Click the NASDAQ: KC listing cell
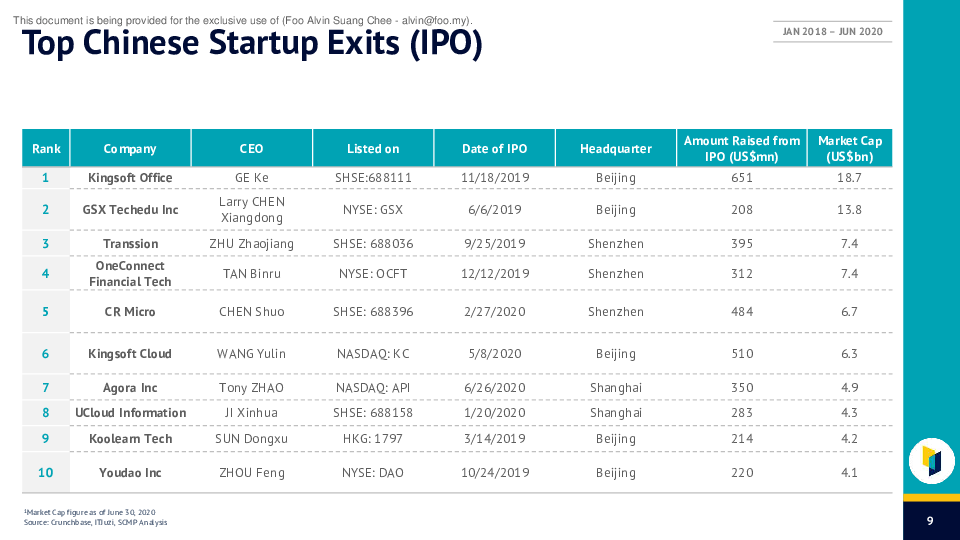 (373, 354)
